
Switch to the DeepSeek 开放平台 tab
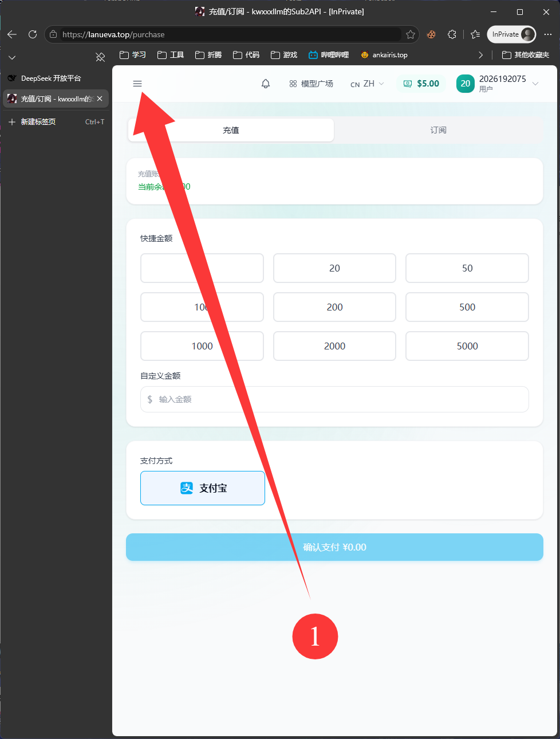click(x=56, y=78)
